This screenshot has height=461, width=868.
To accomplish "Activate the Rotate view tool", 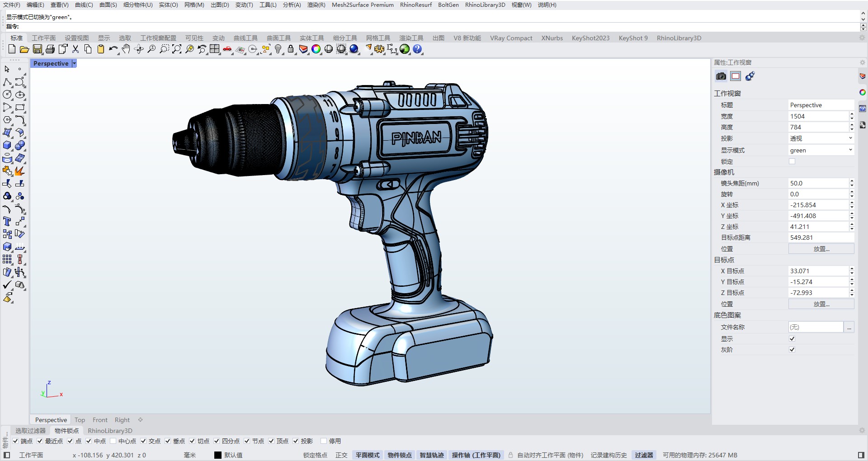I will (139, 49).
